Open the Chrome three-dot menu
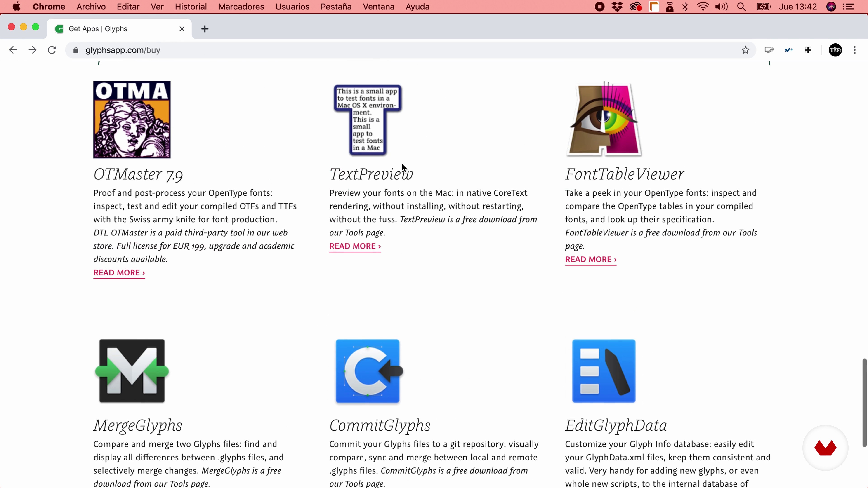The image size is (868, 488). point(854,50)
